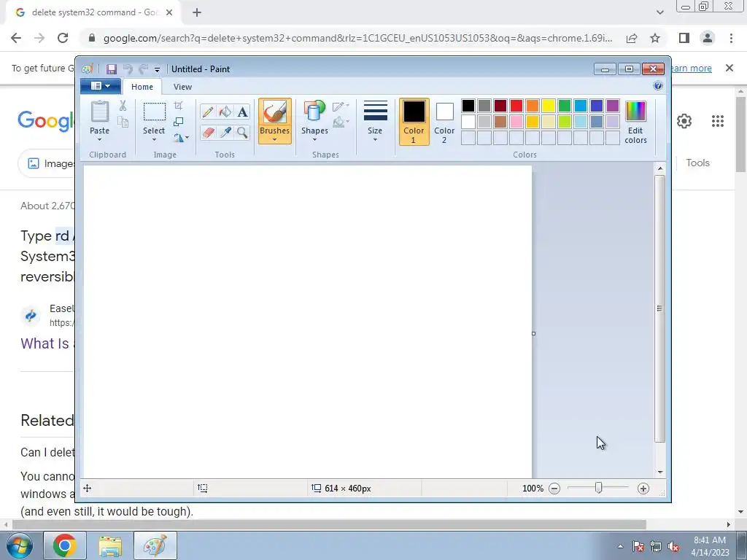Click the Resize icon in Image group
The height and width of the screenshot is (560, 747).
(178, 122)
